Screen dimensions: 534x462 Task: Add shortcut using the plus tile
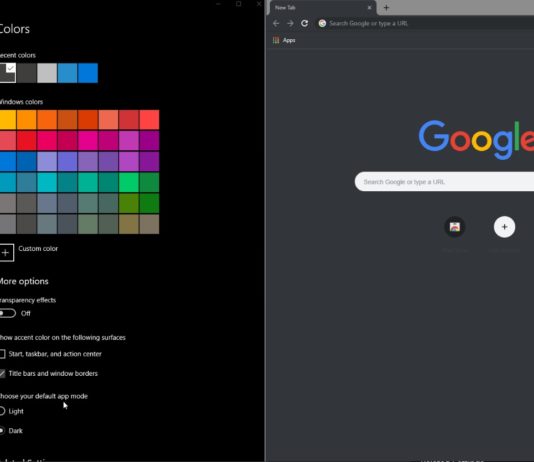(504, 227)
